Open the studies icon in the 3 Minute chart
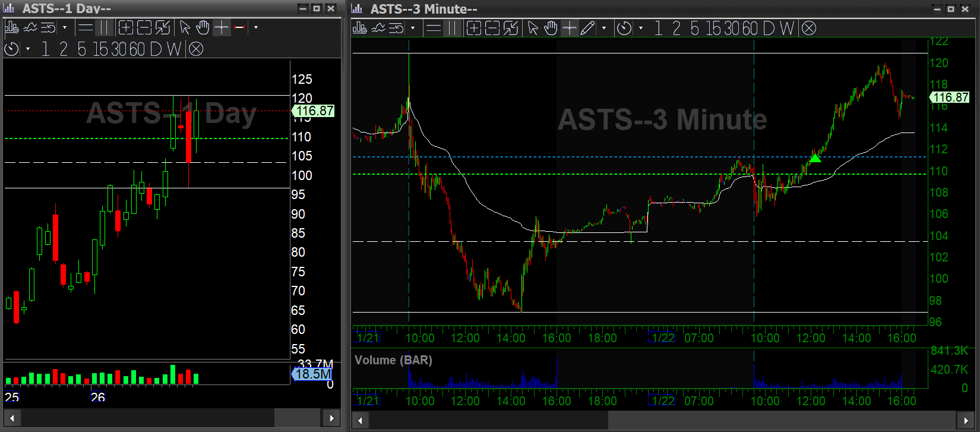980x432 pixels. click(378, 28)
